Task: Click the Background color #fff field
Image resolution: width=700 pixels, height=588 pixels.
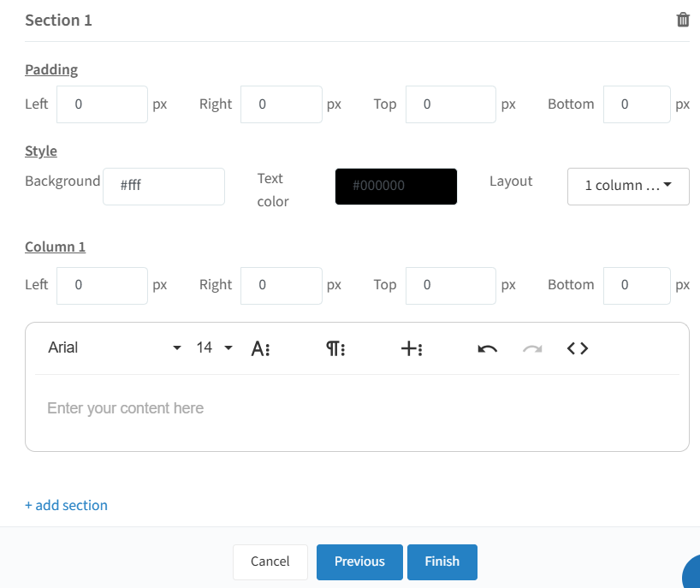Action: tap(163, 187)
